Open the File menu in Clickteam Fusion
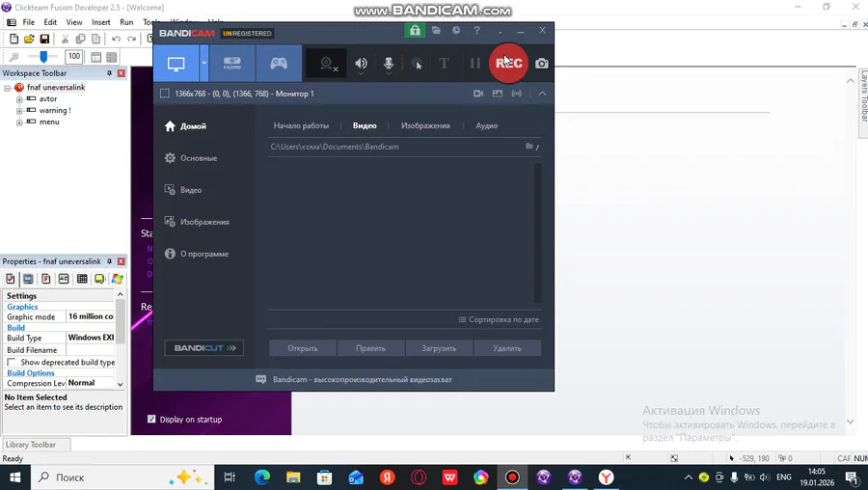This screenshot has width=868, height=490. [x=29, y=22]
